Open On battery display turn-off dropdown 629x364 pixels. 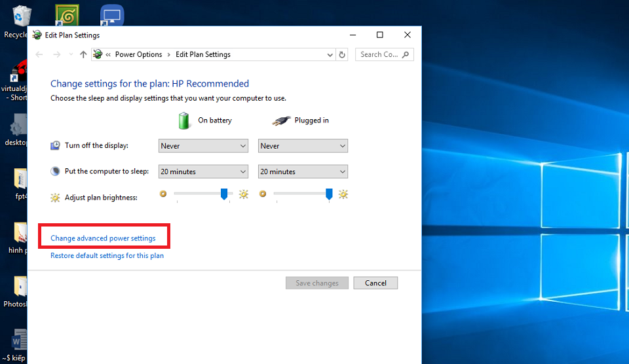click(203, 146)
